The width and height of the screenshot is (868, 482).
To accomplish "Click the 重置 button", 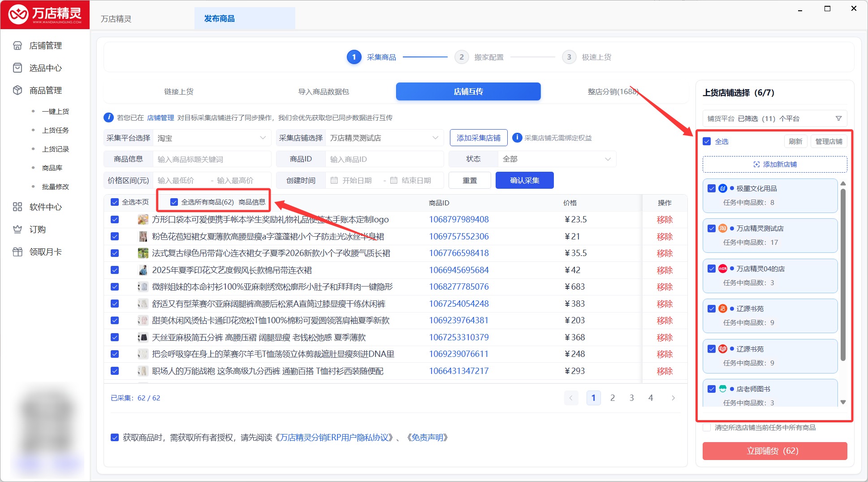I will pos(470,180).
